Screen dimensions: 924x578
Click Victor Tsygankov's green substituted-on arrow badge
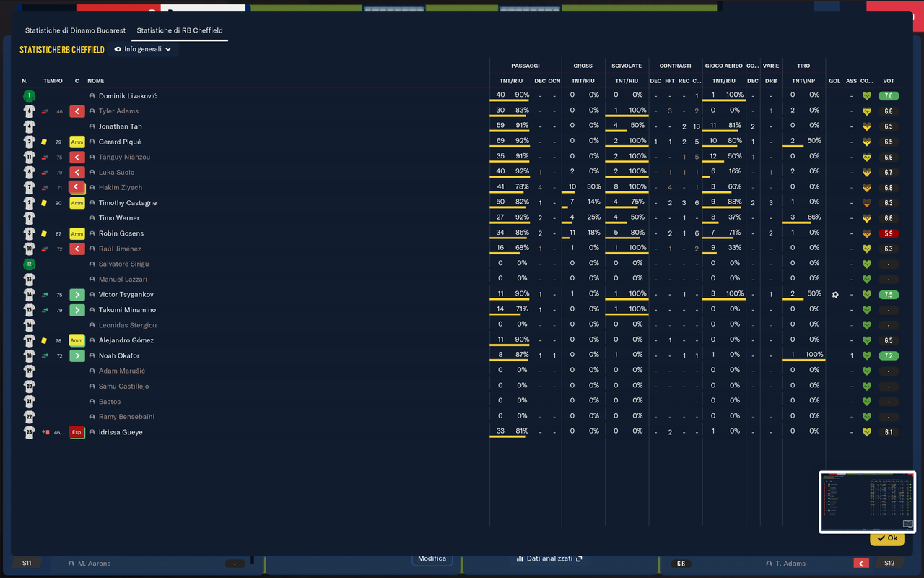click(x=77, y=295)
